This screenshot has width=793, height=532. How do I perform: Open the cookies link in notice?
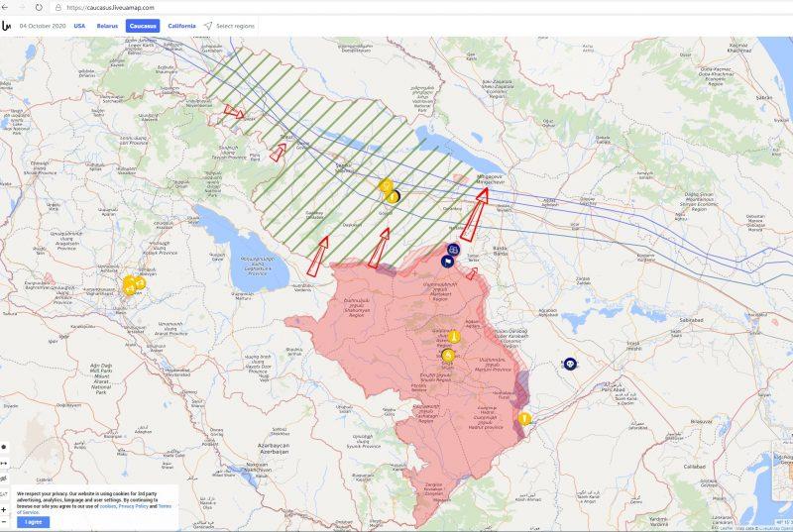tap(107, 506)
